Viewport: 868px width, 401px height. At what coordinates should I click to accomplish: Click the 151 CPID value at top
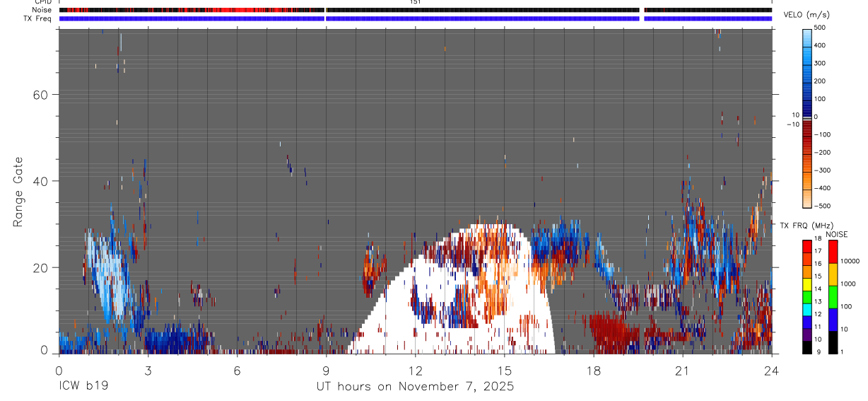[416, 2]
